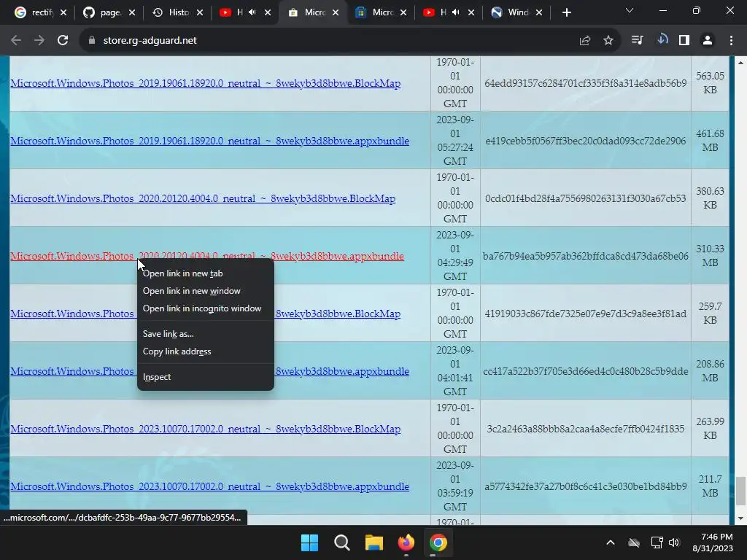Mute the second YouTube tab's audio icon
Viewport: 747px width, 560px height.
[456, 12]
